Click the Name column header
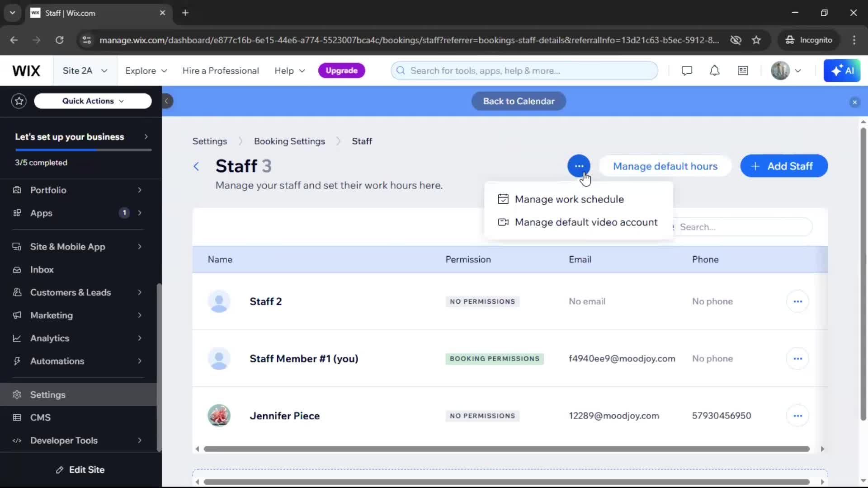This screenshot has width=868, height=488. click(x=220, y=260)
